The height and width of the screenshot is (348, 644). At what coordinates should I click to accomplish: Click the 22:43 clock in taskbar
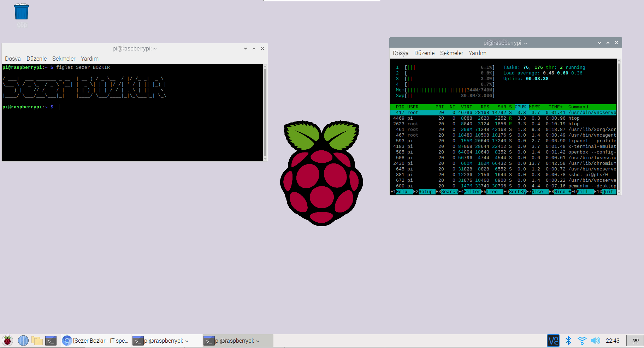coord(613,341)
